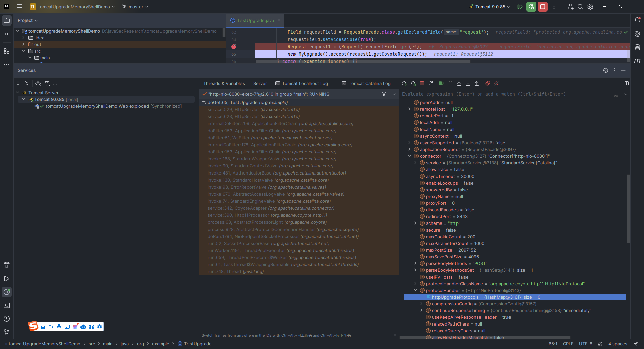The width and height of the screenshot is (644, 349).
Task: Open the Structure tool window icon
Action: (x=7, y=51)
